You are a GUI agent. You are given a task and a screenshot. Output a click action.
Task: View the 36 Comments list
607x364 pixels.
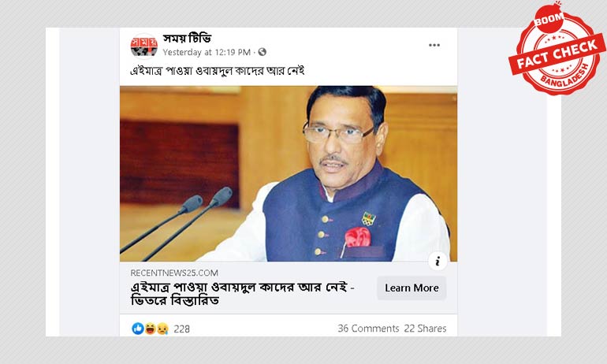point(368,329)
